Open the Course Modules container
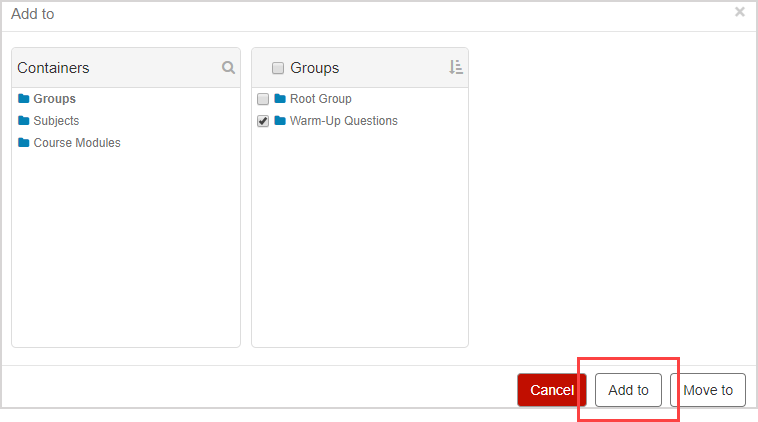 pos(77,143)
